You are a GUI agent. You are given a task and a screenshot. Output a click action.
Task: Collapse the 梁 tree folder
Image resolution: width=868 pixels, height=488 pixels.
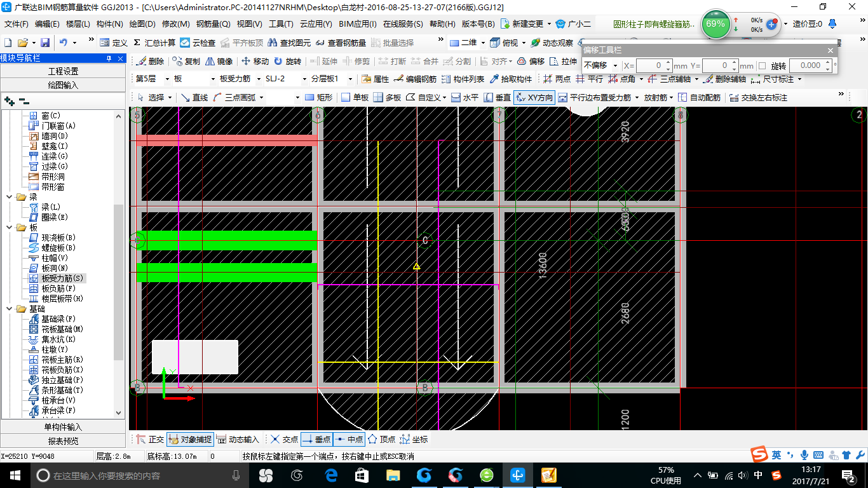coord(10,197)
